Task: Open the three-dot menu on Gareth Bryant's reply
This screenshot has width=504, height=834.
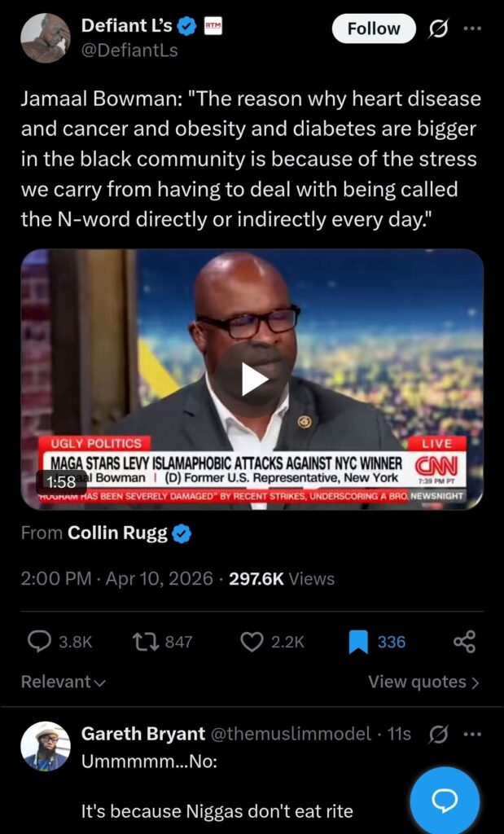Action: (x=472, y=735)
